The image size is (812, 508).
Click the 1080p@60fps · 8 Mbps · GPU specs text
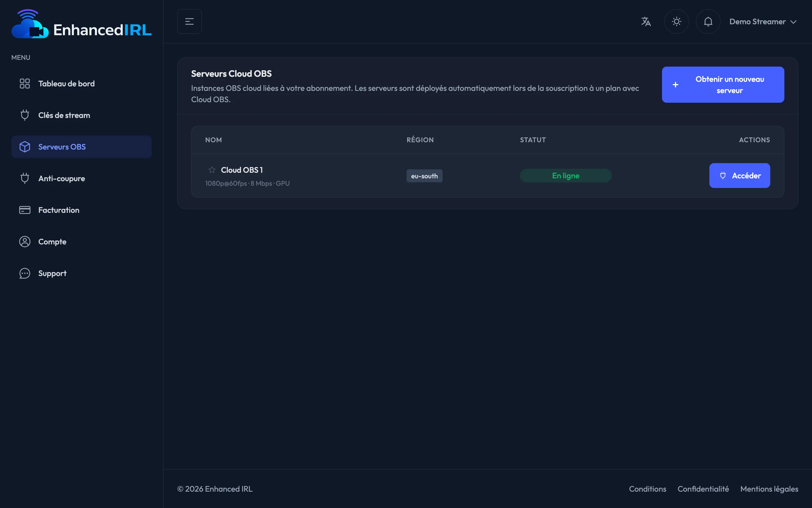(x=247, y=183)
